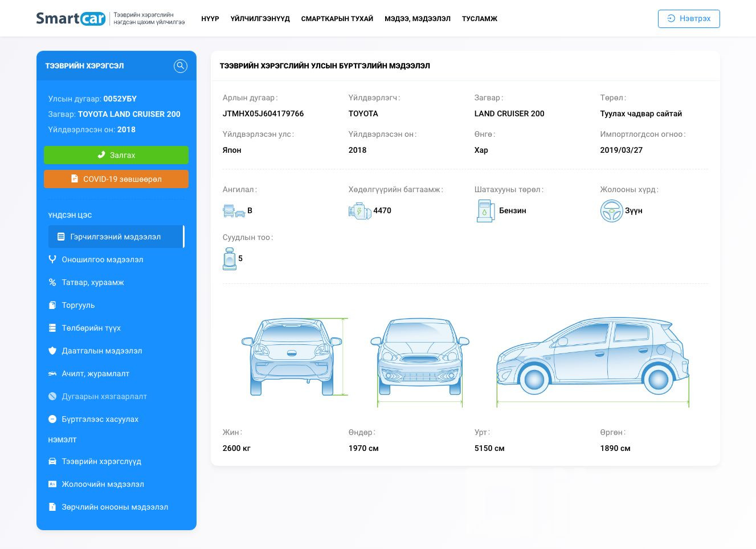The height and width of the screenshot is (549, 756).
Task: Open Татвар, хураамж section
Action: pos(116,282)
